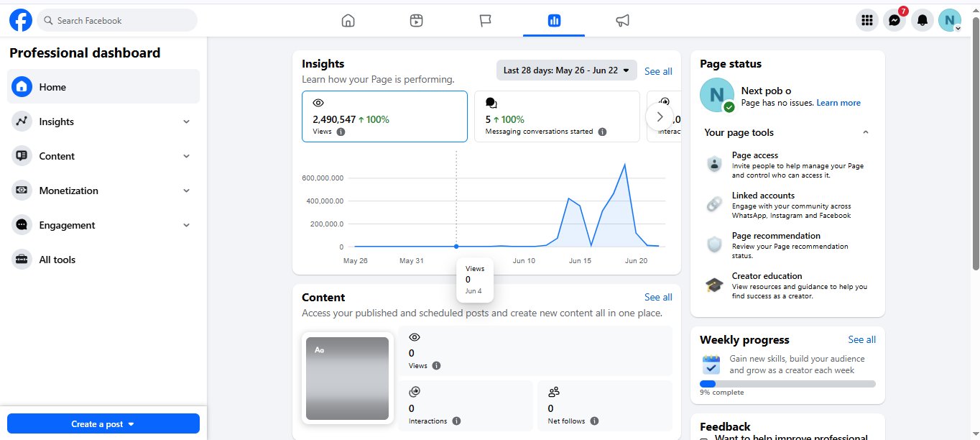Click the Content Views eye icon
Viewport: 980px width, 440px height.
(x=415, y=337)
